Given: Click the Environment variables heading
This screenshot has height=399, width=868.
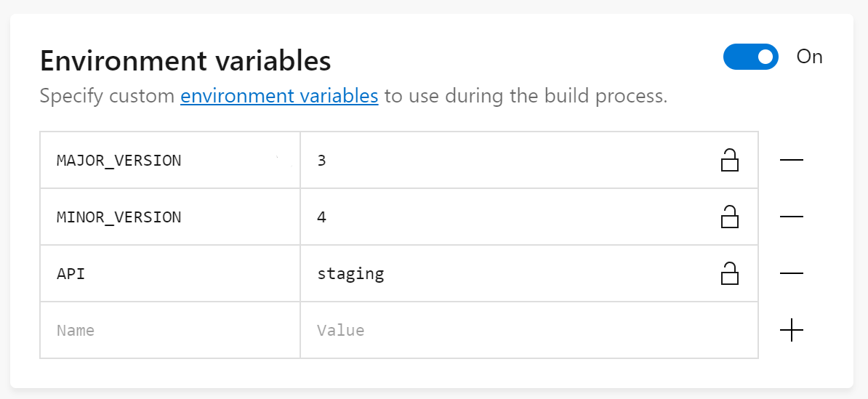Looking at the screenshot, I should pyautogui.click(x=185, y=61).
